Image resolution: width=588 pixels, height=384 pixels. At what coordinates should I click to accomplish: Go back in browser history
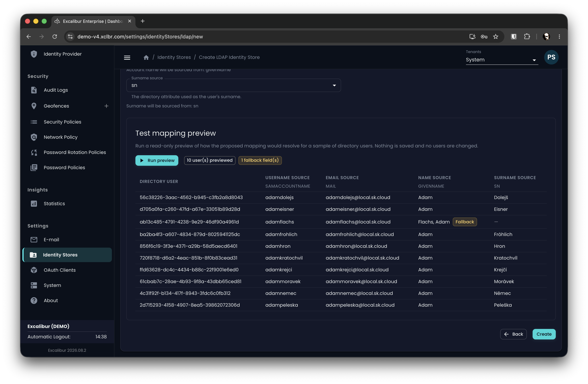[x=29, y=37]
